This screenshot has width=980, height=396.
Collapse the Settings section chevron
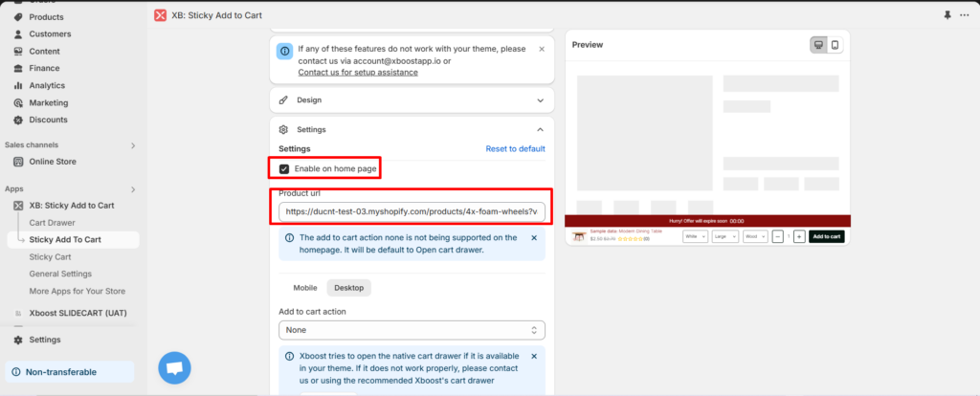click(x=540, y=129)
